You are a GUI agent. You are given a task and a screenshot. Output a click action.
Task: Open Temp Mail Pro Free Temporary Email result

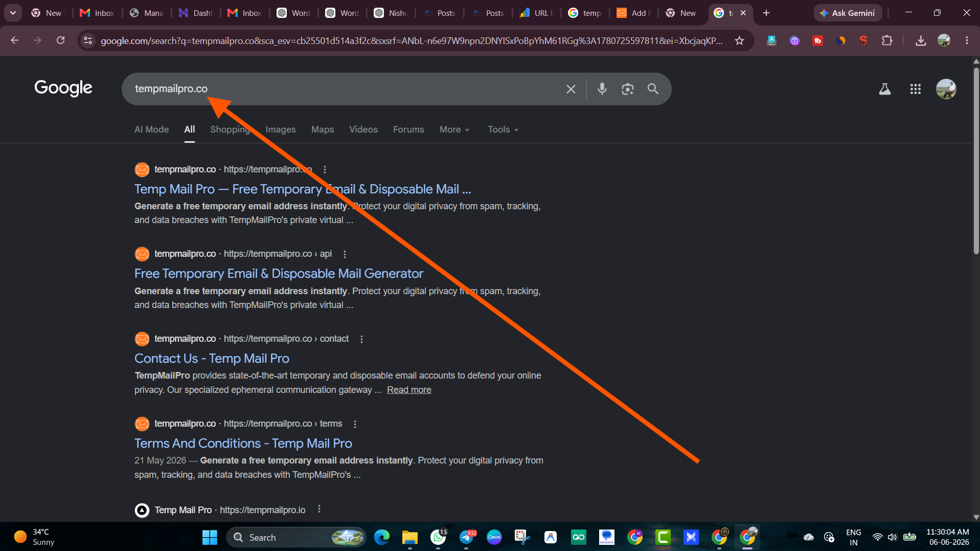303,189
